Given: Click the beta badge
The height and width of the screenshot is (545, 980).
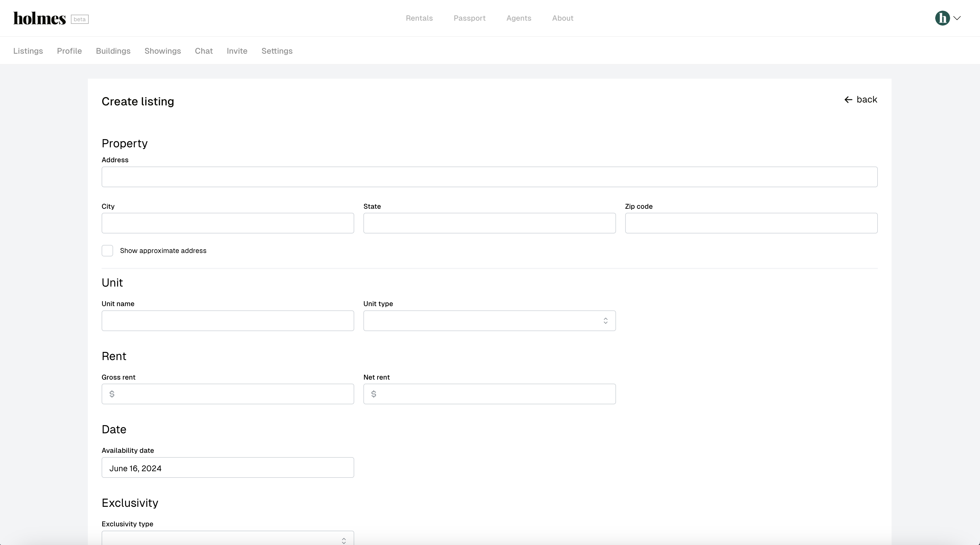Looking at the screenshot, I should point(80,19).
